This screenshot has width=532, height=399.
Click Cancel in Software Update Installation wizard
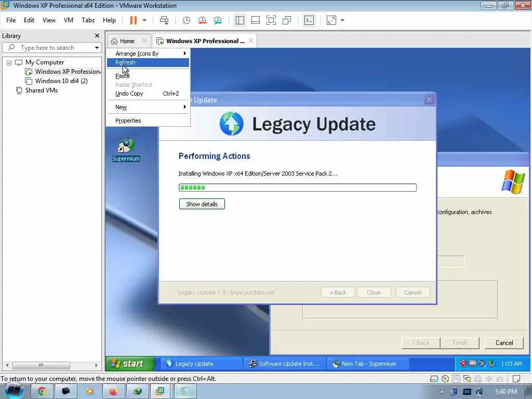point(504,343)
